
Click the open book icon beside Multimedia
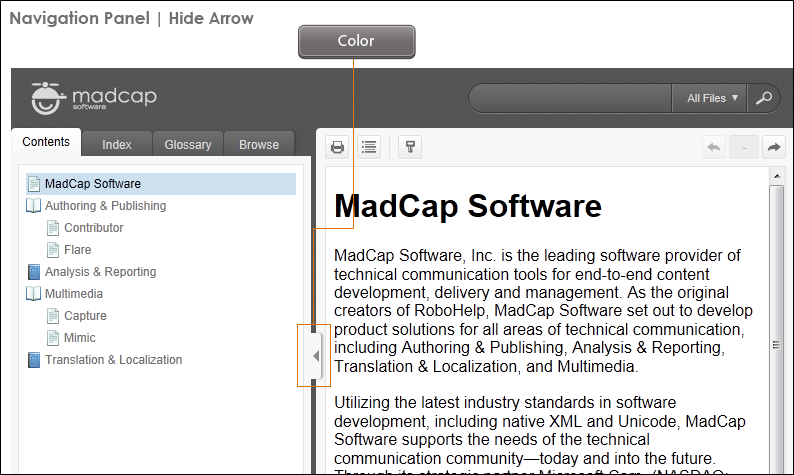coord(33,294)
